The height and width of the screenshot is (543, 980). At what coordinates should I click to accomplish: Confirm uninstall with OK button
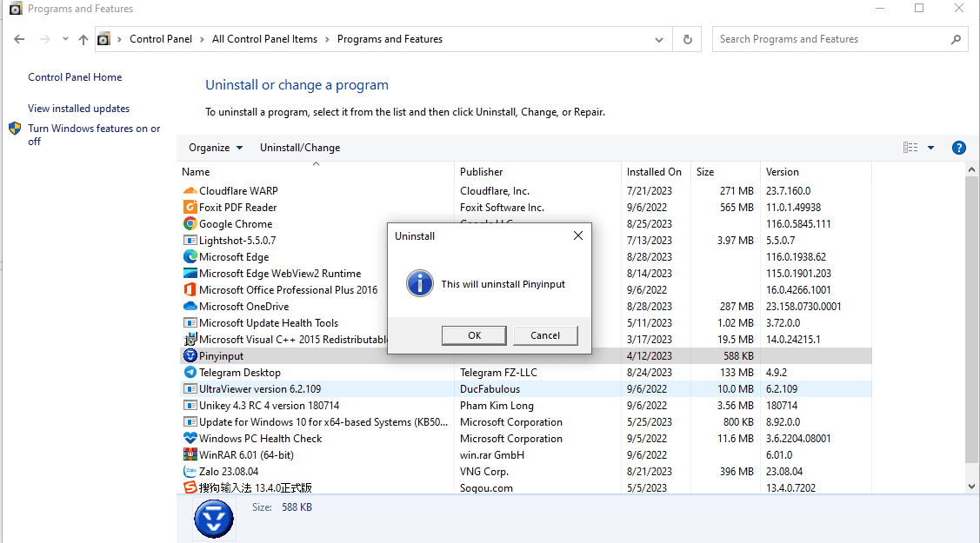click(x=475, y=335)
